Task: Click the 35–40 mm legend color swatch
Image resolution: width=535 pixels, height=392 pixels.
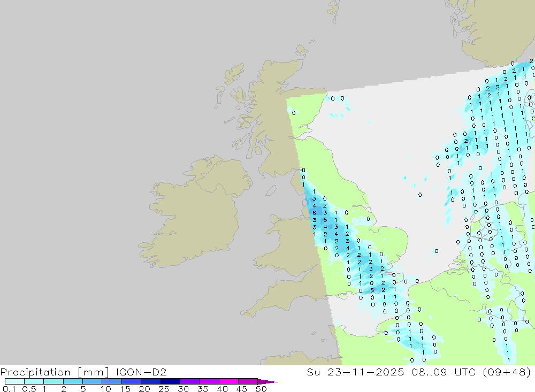Action: (209, 381)
